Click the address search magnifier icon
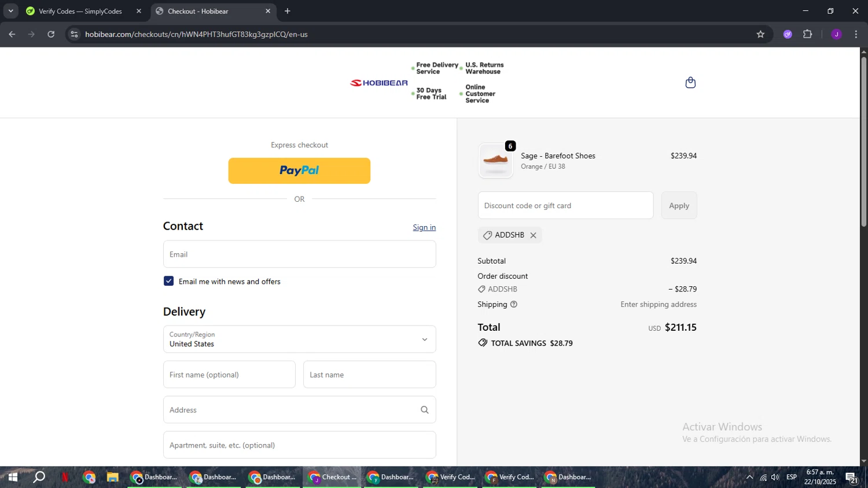The width and height of the screenshot is (868, 488). [x=425, y=410]
